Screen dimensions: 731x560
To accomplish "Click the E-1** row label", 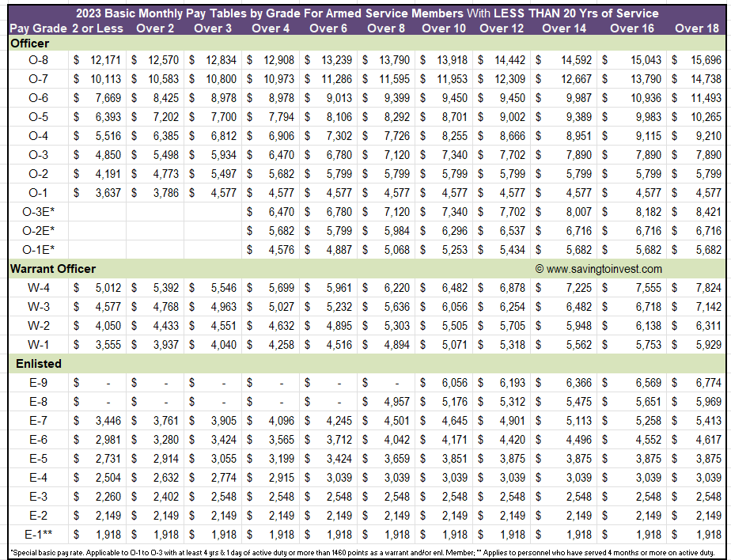I will (38, 535).
